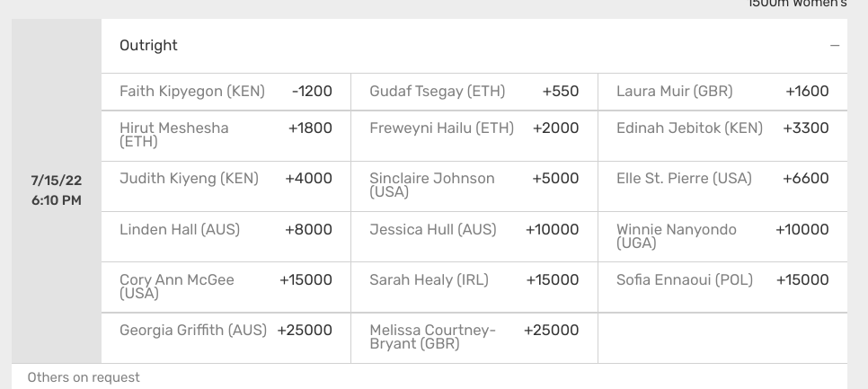Viewport: 868px width, 389px height.
Task: Collapse the Outright section using the minus icon
Action: 835,46
